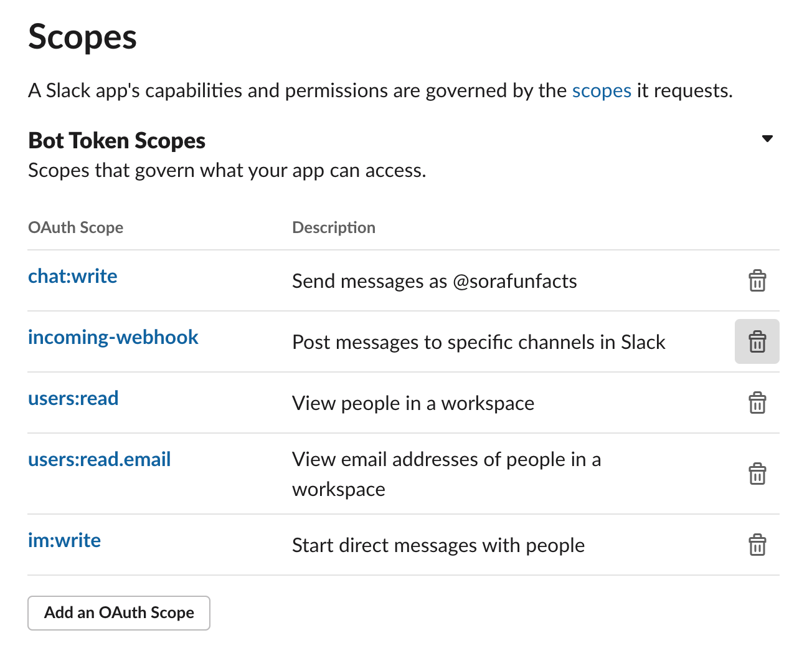Screen dimensions: 812x648
Task: Click the Description column header
Action: (x=334, y=227)
